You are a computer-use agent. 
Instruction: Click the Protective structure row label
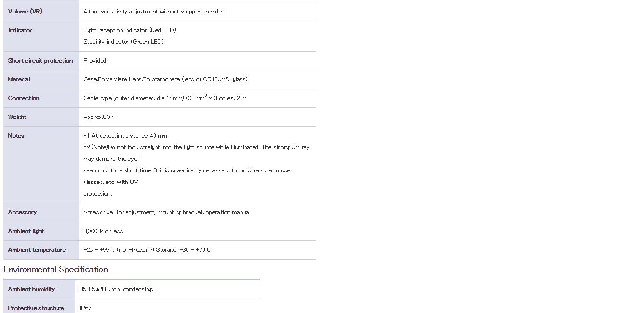(x=36, y=308)
